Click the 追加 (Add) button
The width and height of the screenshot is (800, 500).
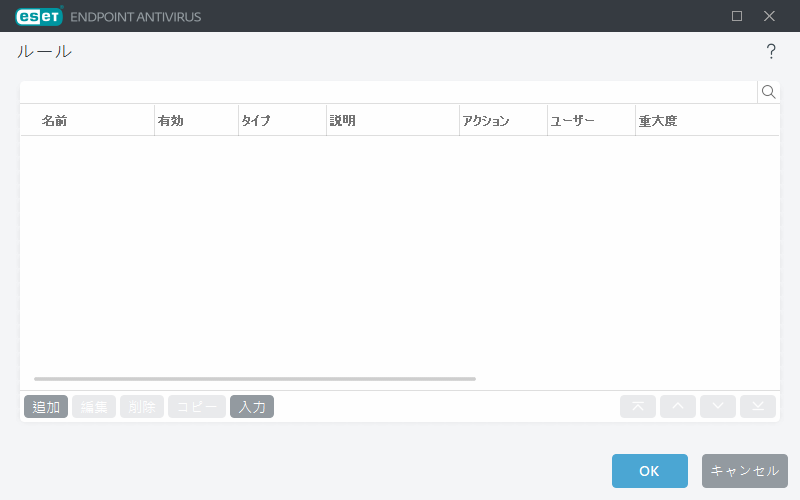[46, 407]
